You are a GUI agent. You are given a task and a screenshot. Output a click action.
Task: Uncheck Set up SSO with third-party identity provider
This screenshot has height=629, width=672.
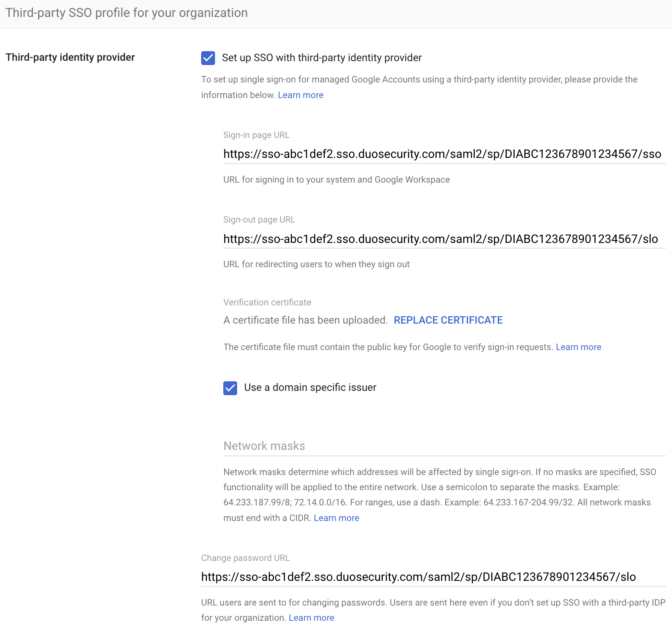208,58
